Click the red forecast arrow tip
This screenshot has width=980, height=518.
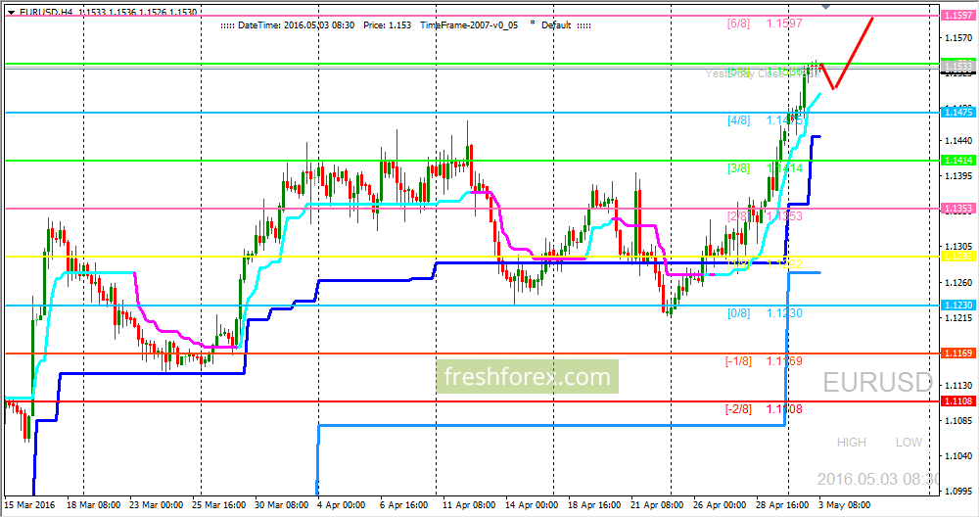coord(871,20)
